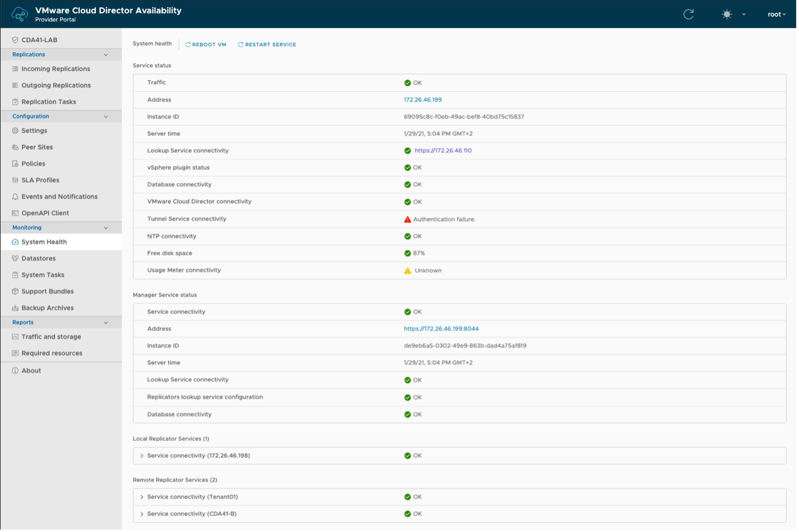799x532 pixels.
Task: Click the Restart Service button
Action: pyautogui.click(x=267, y=44)
